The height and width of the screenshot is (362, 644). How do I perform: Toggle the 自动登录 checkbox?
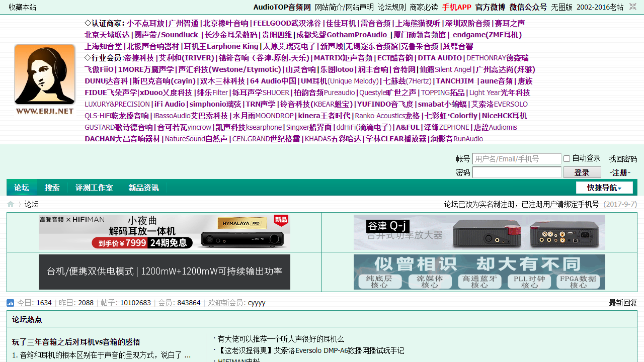tap(567, 159)
